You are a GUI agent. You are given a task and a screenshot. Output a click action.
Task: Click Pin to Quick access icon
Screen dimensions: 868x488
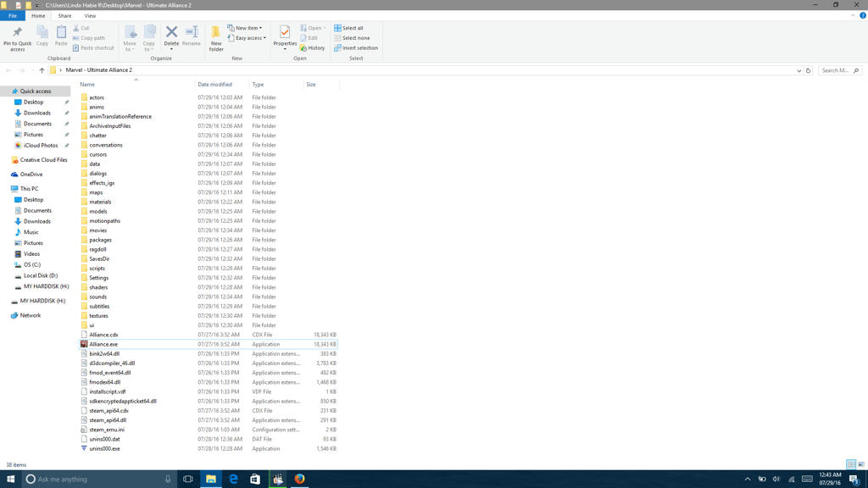(17, 38)
